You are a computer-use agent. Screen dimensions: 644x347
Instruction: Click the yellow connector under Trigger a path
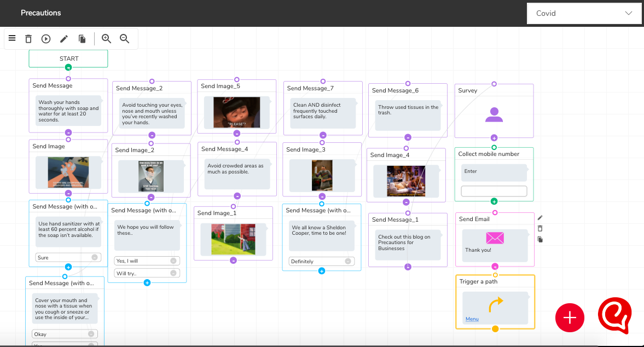pos(495,328)
